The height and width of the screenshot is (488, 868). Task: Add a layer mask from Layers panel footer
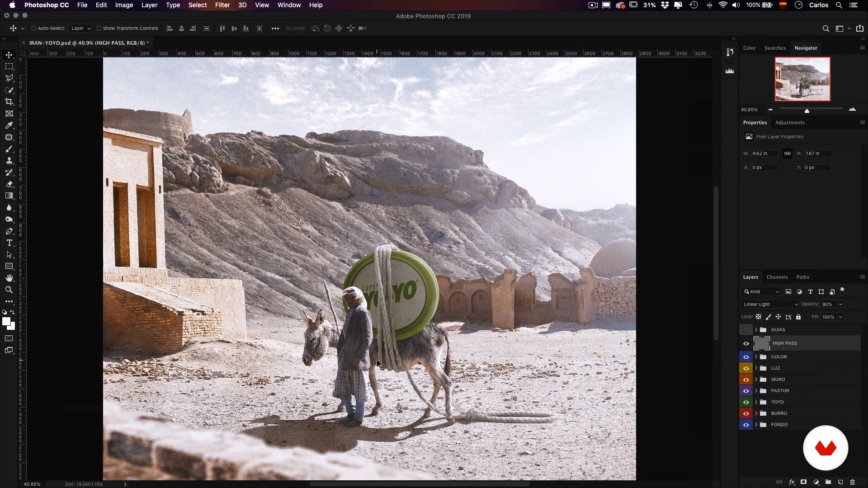[x=804, y=482]
